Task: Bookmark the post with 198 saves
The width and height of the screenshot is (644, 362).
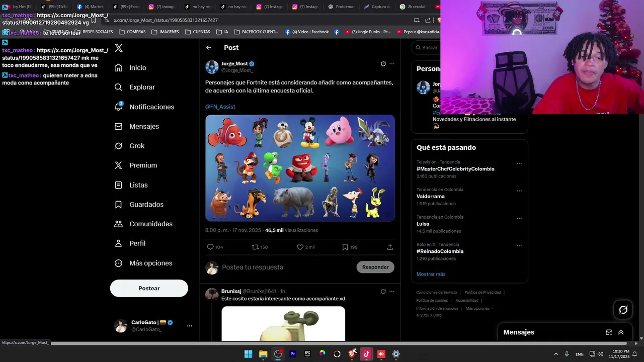Action: click(345, 247)
